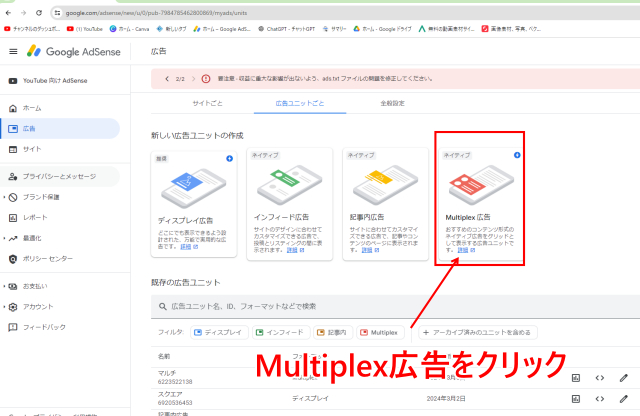Viewport: 640px width, 416px height.
Task: Select 広告 in the sidebar
Action: 60,129
